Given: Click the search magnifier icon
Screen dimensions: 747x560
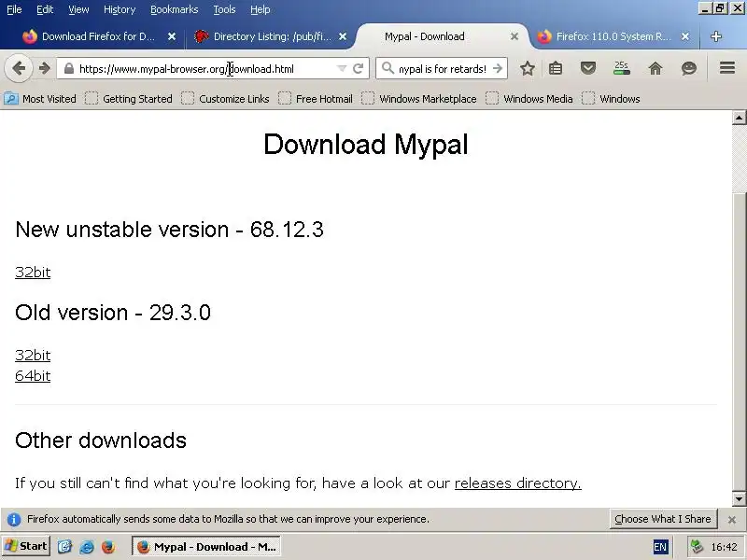Looking at the screenshot, I should point(388,68).
